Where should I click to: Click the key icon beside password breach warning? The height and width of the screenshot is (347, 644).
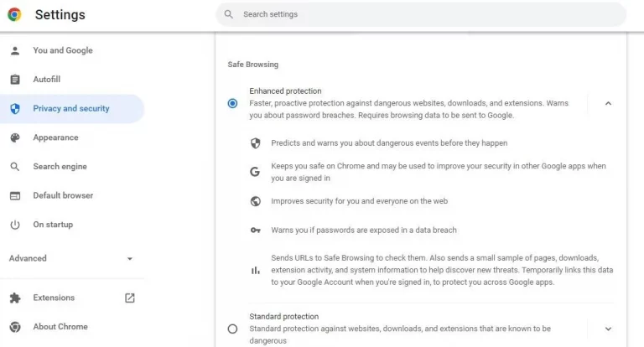(256, 230)
